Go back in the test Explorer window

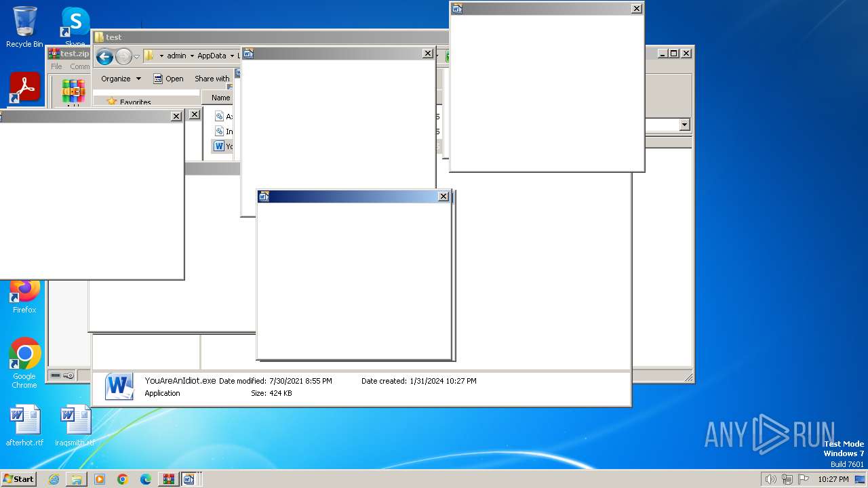point(104,56)
